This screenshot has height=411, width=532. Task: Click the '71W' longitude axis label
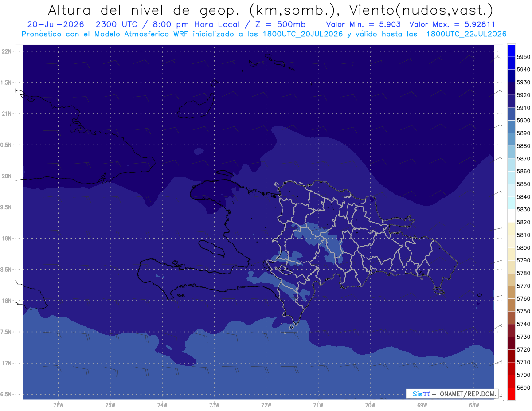click(x=318, y=405)
